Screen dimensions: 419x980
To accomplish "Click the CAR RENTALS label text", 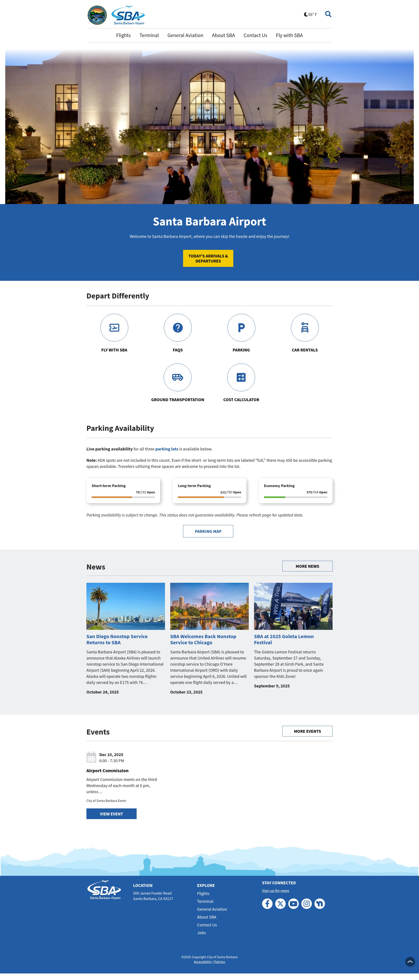I will click(305, 350).
